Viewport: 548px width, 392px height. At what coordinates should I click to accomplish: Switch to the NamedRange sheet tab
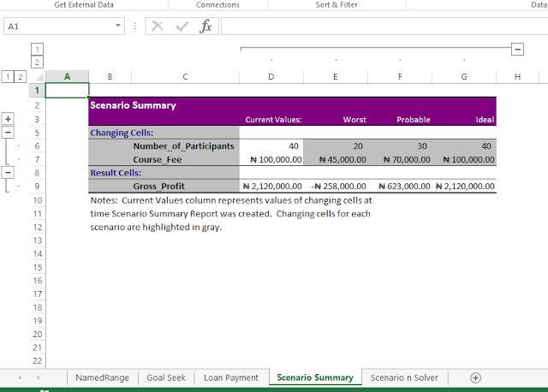pos(102,377)
